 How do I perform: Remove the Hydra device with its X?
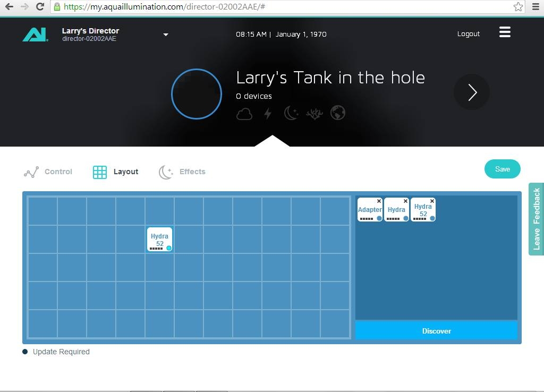coord(405,201)
